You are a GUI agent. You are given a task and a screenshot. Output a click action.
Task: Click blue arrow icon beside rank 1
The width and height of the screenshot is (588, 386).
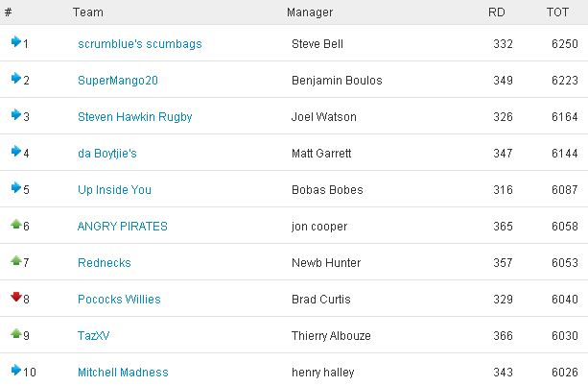coord(16,41)
